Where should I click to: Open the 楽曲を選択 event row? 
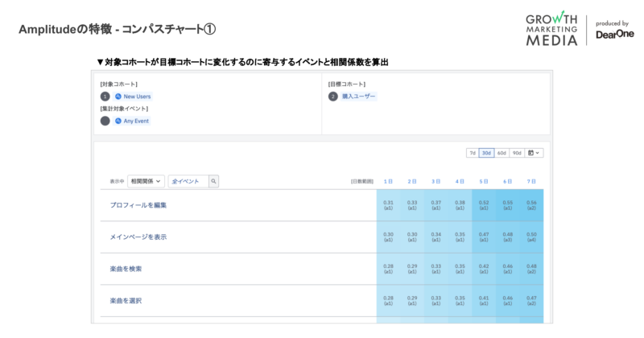[321, 301]
